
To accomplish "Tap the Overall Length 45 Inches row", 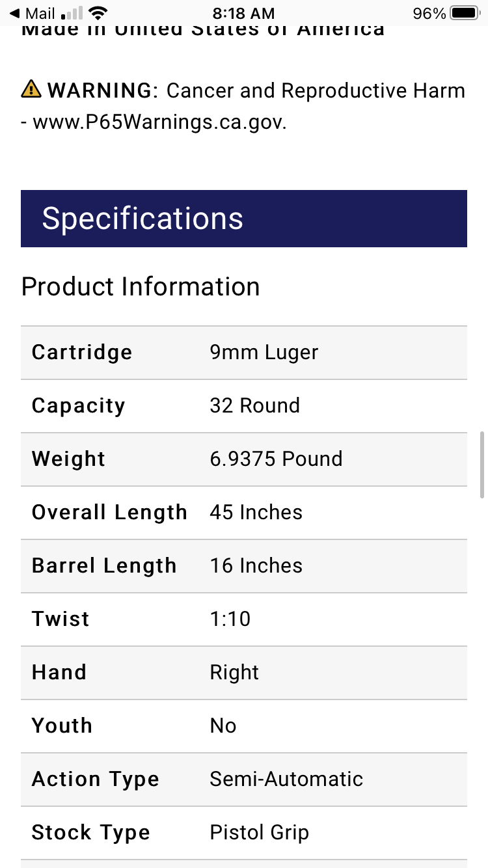I will pyautogui.click(x=244, y=513).
